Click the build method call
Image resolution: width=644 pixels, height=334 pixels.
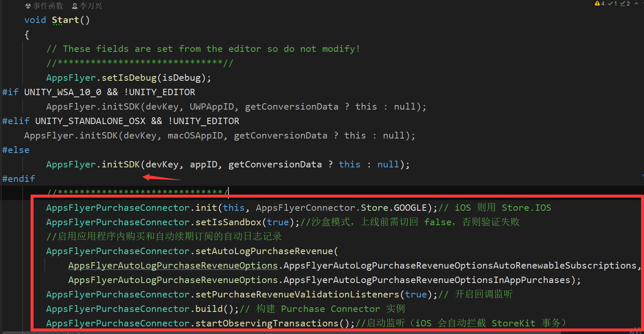pyautogui.click(x=209, y=309)
